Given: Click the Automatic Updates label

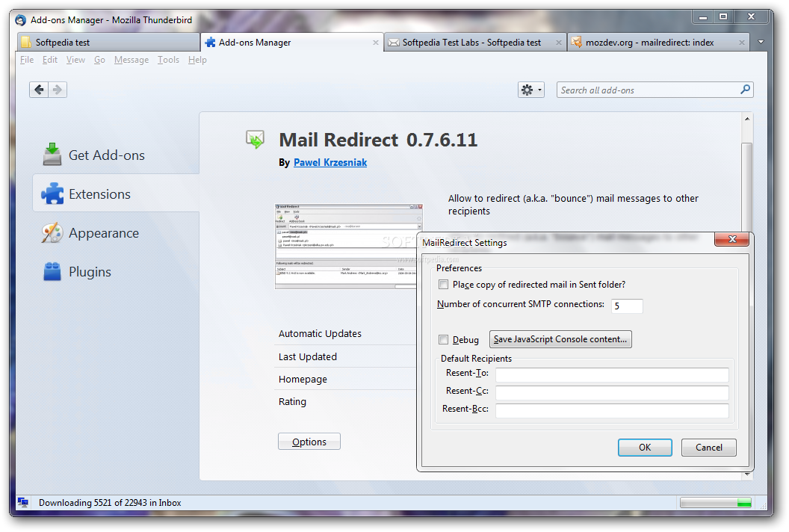Looking at the screenshot, I should point(320,334).
